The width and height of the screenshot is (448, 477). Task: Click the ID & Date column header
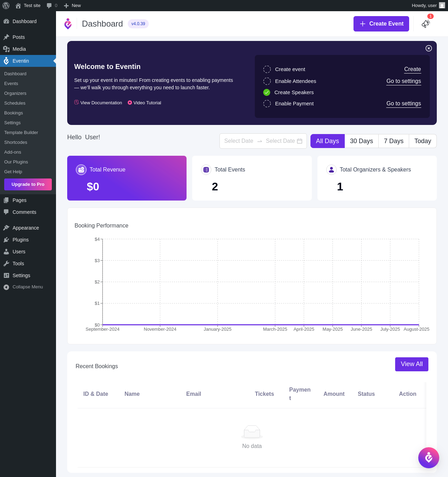pyautogui.click(x=96, y=394)
